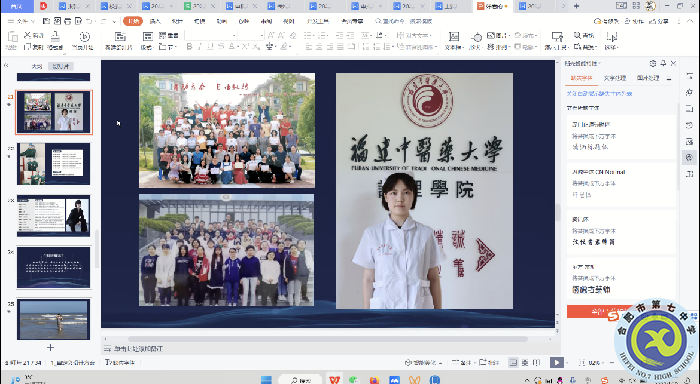Click the Cut scissors icon in the ribbon
This screenshot has width=700, height=384.
pyautogui.click(x=27, y=35)
